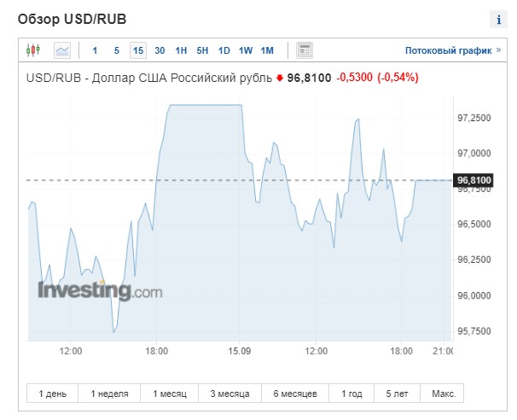517x420 pixels.
Task: Switch interval to 1W
Action: [x=246, y=50]
